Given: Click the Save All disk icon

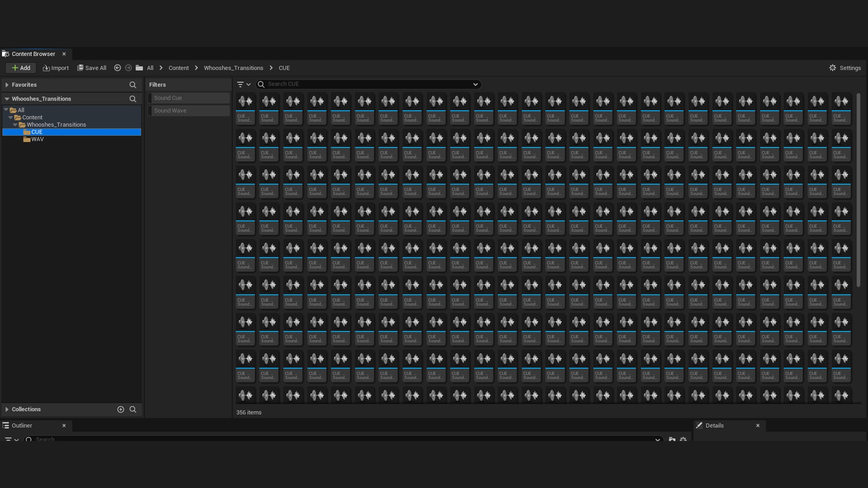Looking at the screenshot, I should click(x=80, y=68).
